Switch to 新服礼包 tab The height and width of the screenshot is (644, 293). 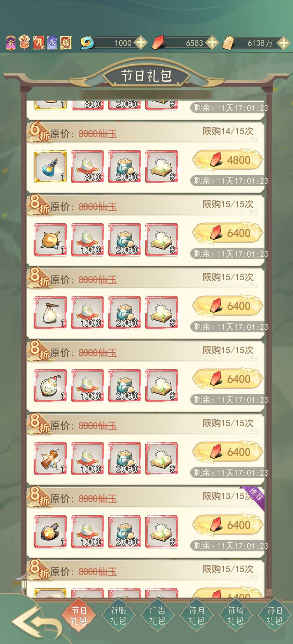point(118,615)
